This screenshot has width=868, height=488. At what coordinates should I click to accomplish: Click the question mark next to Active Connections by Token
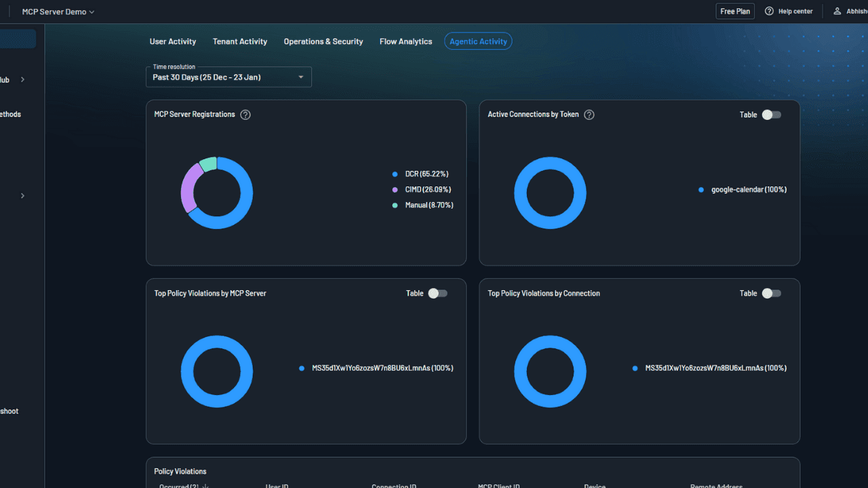click(589, 115)
